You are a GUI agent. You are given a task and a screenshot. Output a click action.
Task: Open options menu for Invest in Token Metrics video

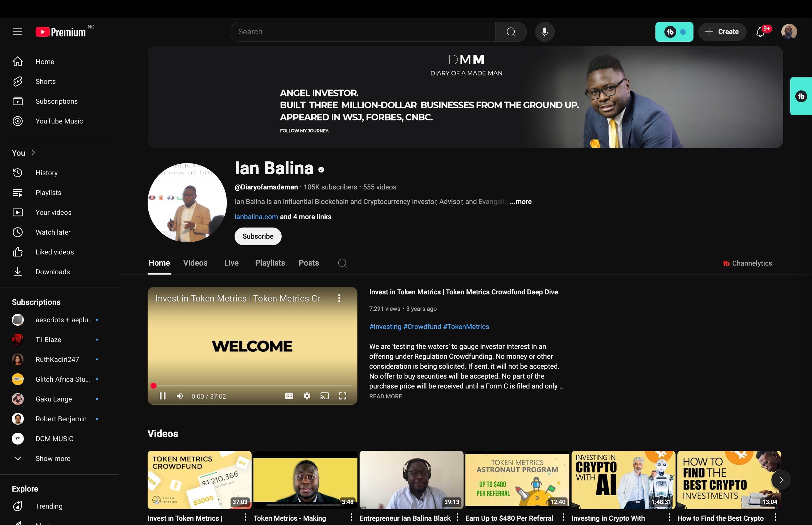click(x=245, y=517)
